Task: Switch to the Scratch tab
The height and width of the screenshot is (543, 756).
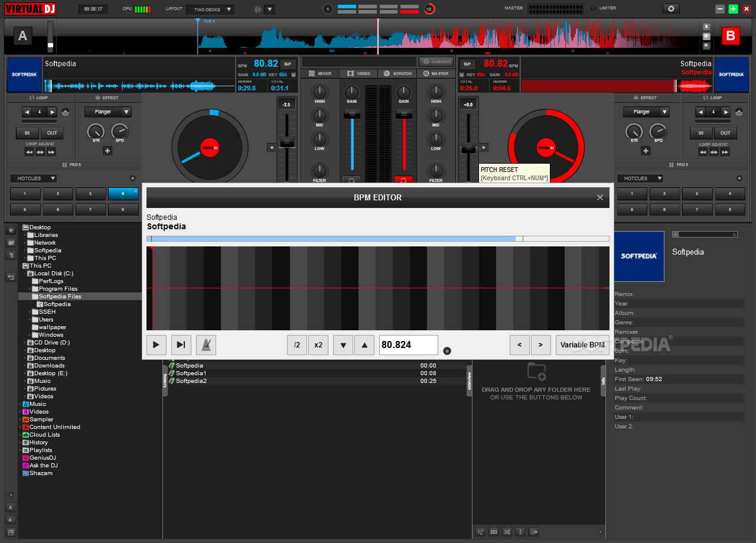Action: pyautogui.click(x=397, y=74)
